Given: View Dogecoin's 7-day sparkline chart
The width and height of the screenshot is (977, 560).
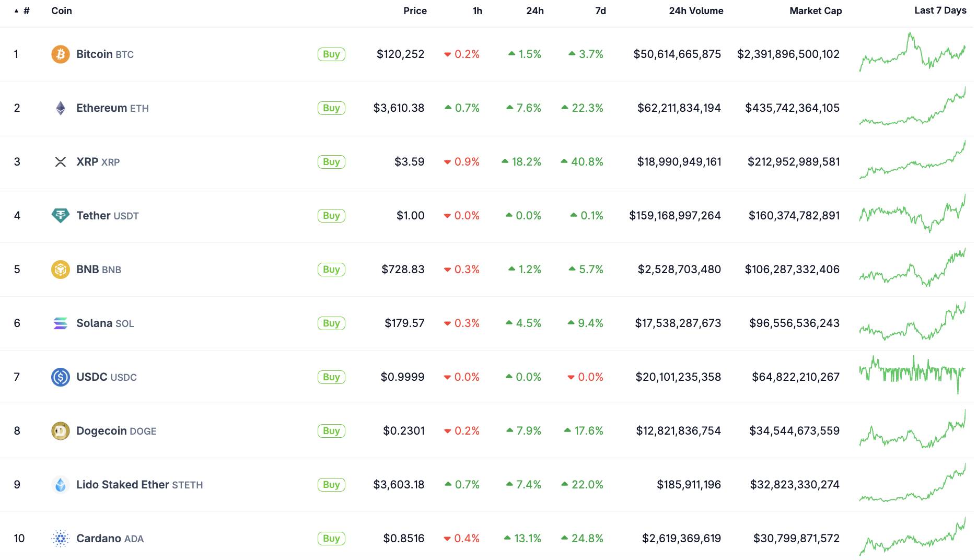Looking at the screenshot, I should (x=912, y=429).
